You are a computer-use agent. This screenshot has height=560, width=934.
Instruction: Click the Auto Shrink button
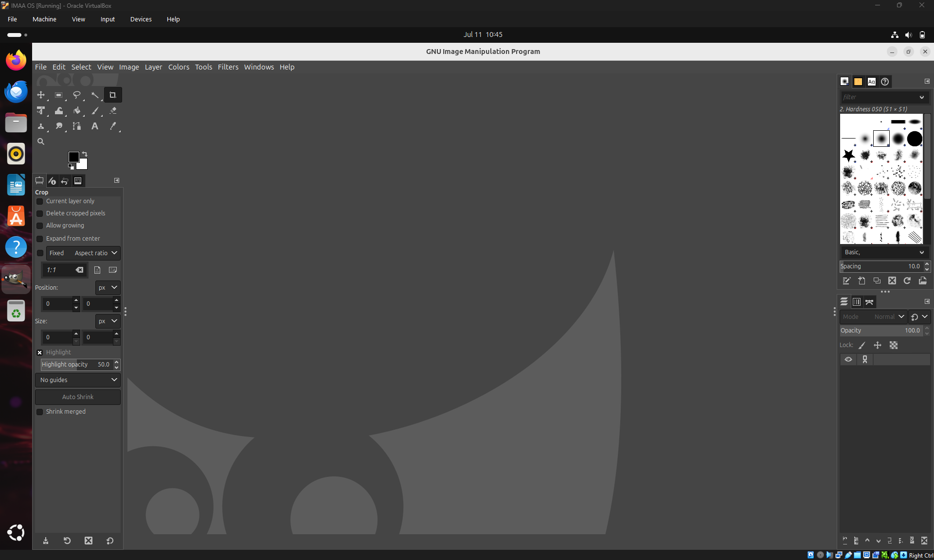coord(78,397)
